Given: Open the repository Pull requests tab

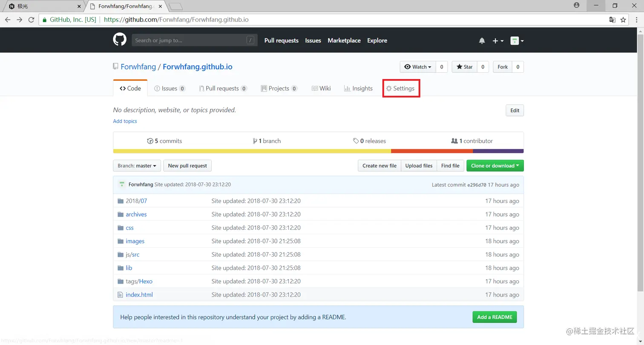Looking at the screenshot, I should 223,88.
